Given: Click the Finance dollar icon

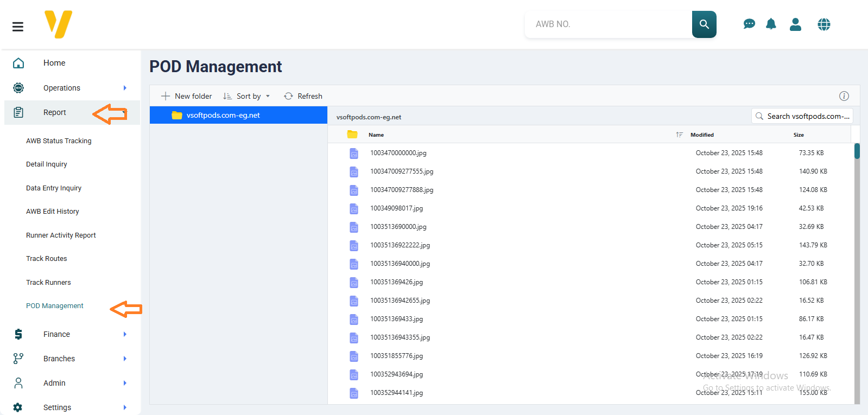Looking at the screenshot, I should pyautogui.click(x=18, y=334).
